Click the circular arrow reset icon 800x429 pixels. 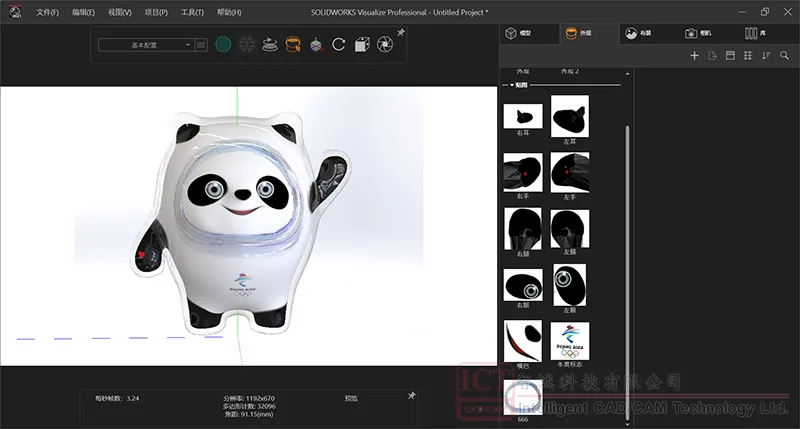pos(339,45)
